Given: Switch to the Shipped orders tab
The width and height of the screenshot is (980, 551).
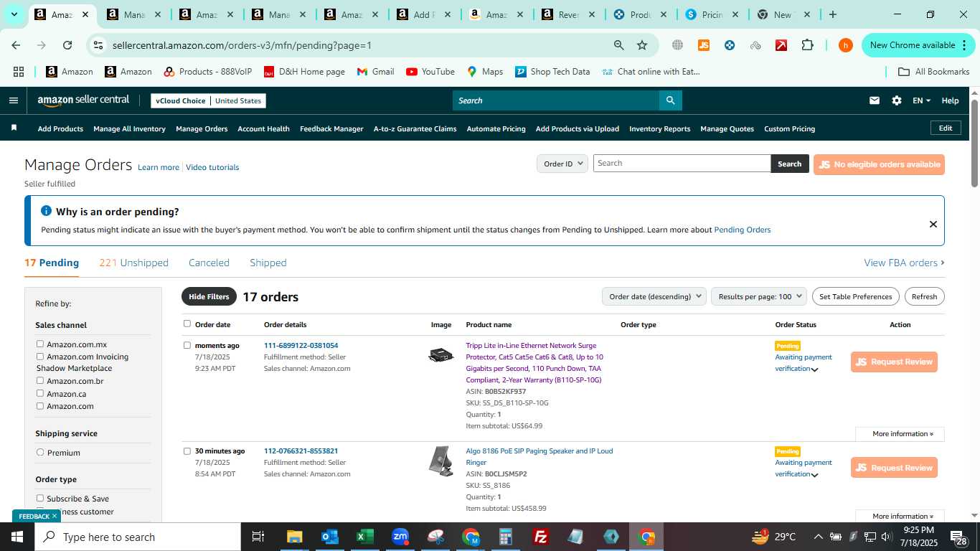Looking at the screenshot, I should click(x=268, y=263).
